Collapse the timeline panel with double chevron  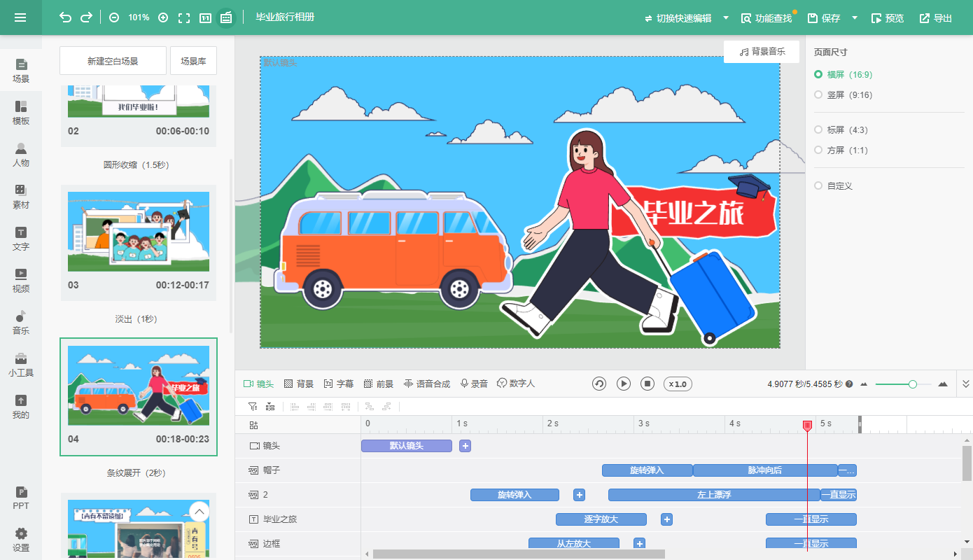(x=966, y=384)
